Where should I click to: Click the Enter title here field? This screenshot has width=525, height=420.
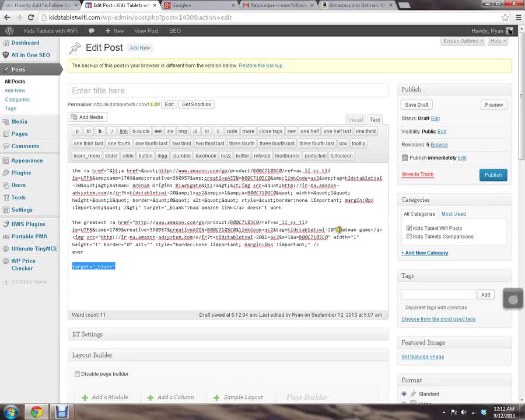(x=228, y=91)
